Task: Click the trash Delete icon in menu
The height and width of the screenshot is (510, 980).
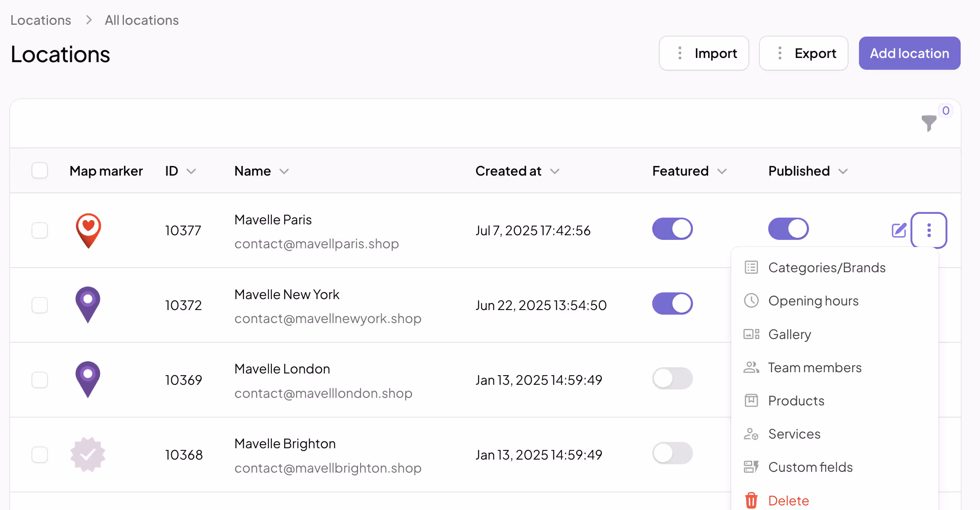Action: 751,500
